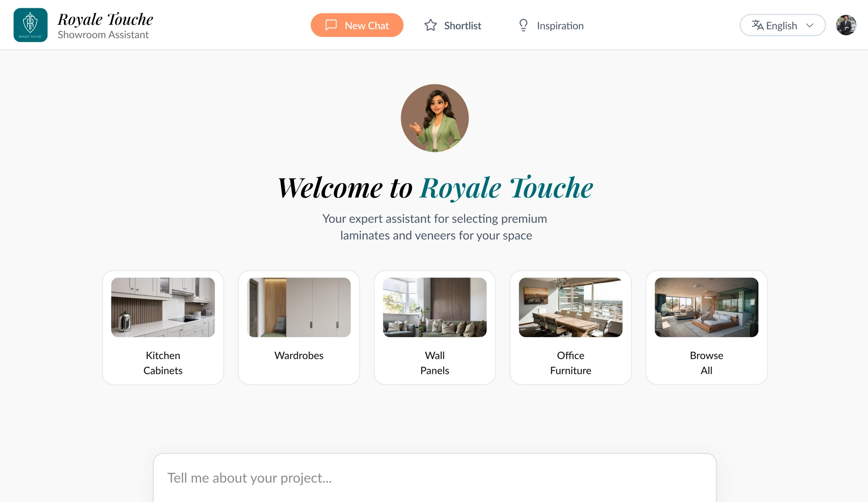Click the 'Royale Touche' header title
The height and width of the screenshot is (502, 868).
pos(105,19)
